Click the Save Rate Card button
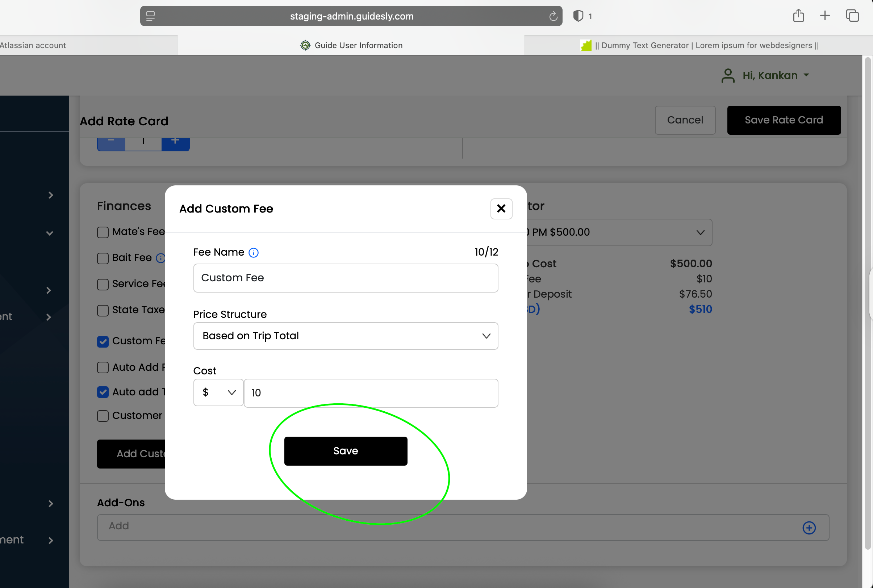 pos(783,120)
